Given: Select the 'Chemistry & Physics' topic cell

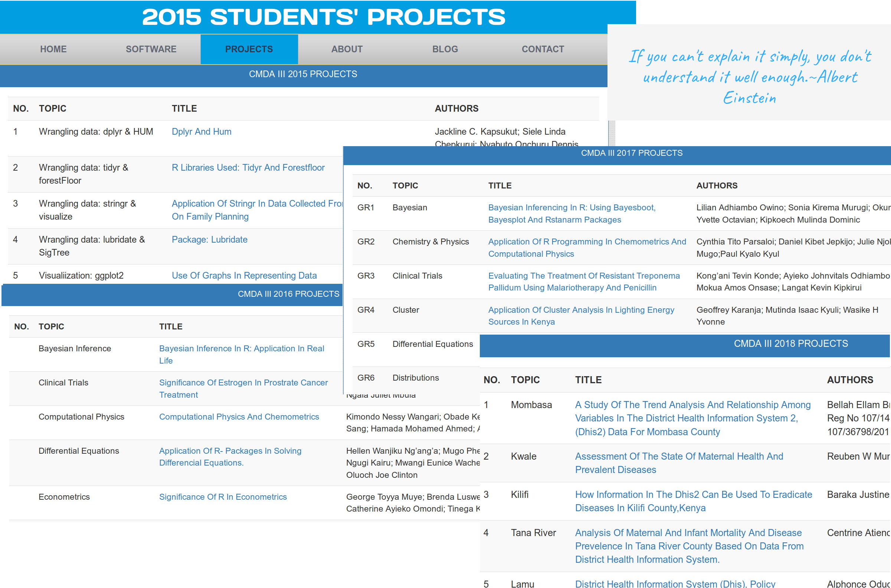Looking at the screenshot, I should (x=430, y=242).
